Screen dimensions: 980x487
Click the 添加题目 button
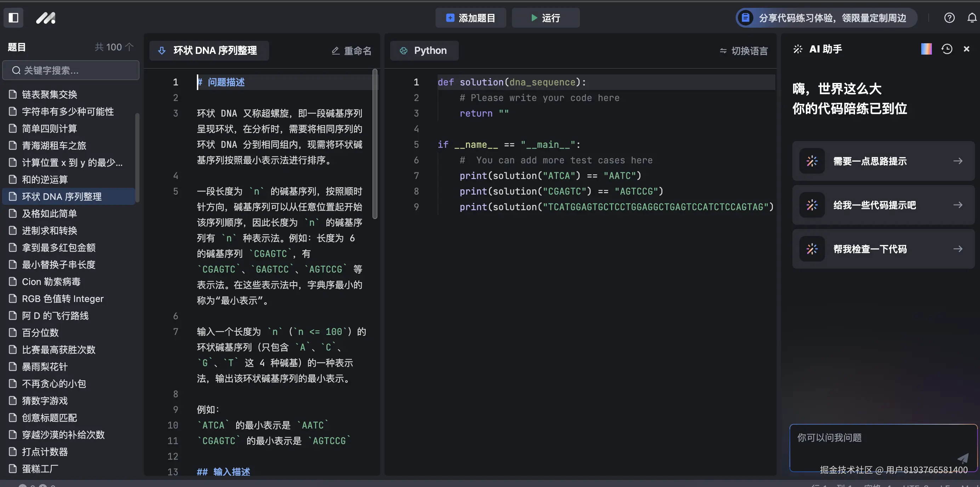coord(470,17)
